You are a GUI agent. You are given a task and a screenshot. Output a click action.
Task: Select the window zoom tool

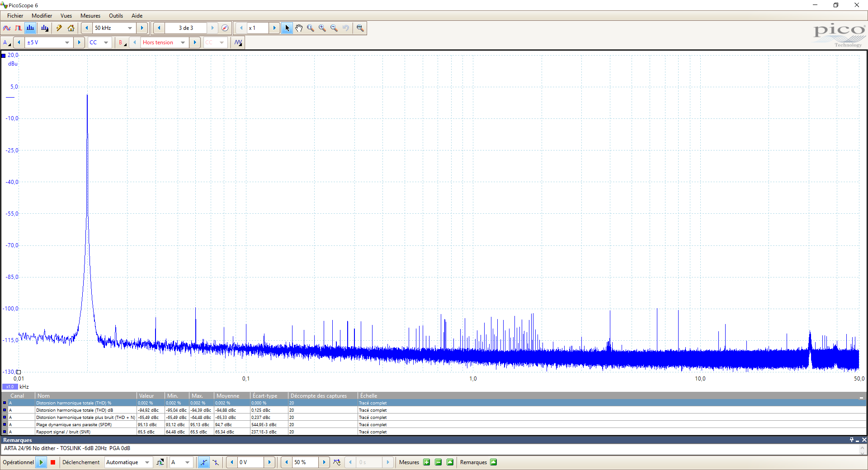311,28
